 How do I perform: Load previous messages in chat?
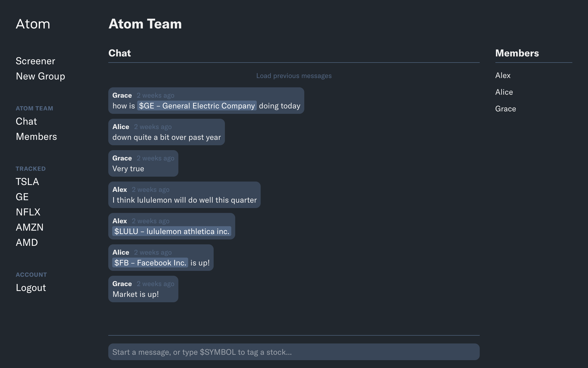point(294,76)
